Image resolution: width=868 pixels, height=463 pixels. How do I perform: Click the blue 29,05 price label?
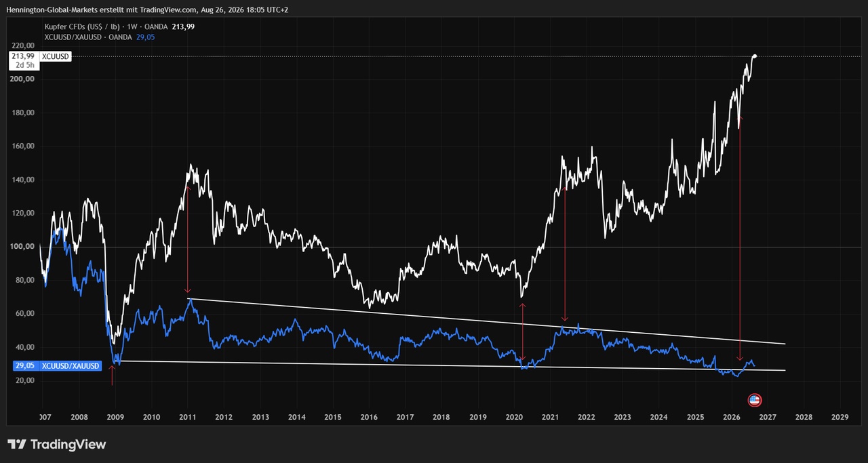point(24,366)
